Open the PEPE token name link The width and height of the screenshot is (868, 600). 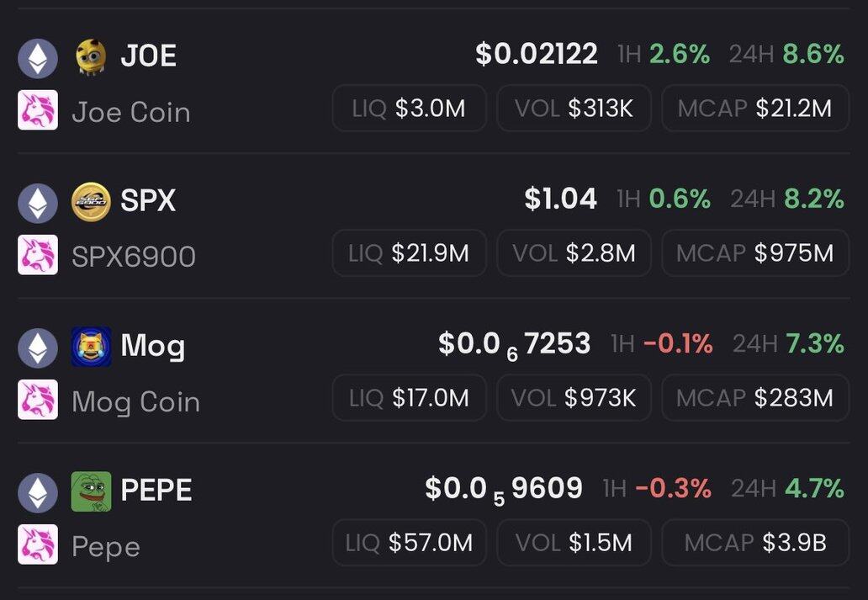click(x=156, y=491)
